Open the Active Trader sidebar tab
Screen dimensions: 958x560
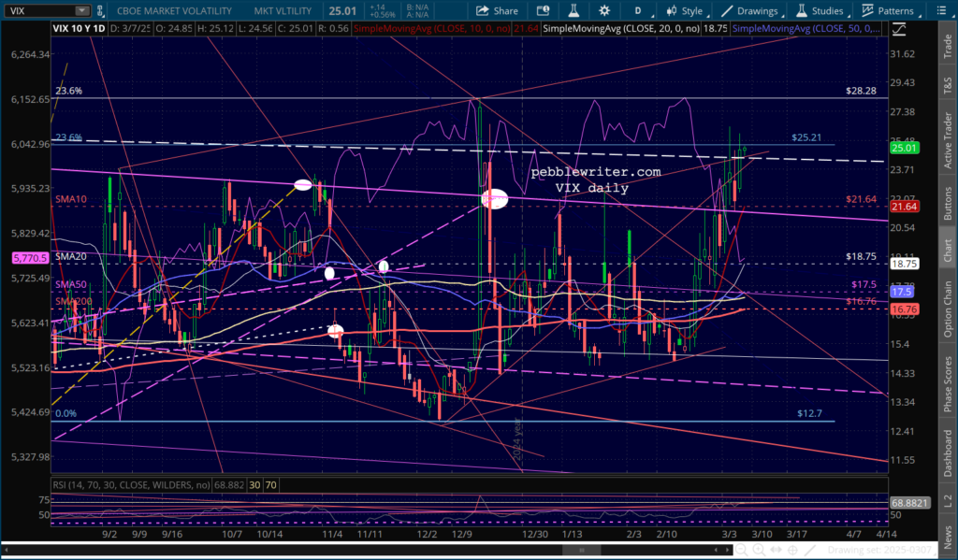click(948, 139)
